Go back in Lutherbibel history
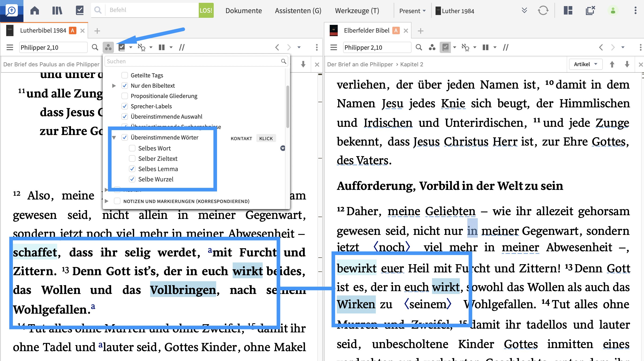Viewport: 644px width, 361px height. [x=277, y=47]
